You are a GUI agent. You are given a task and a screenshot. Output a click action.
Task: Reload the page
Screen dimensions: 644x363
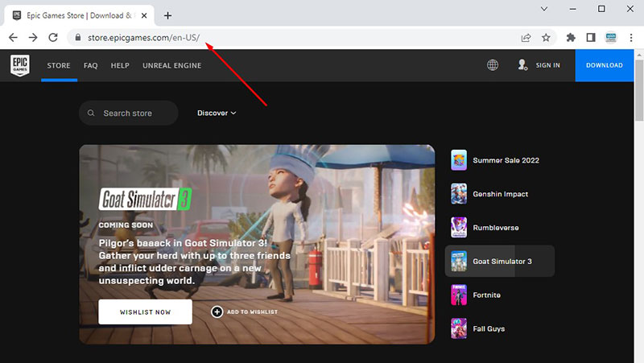pos(53,37)
